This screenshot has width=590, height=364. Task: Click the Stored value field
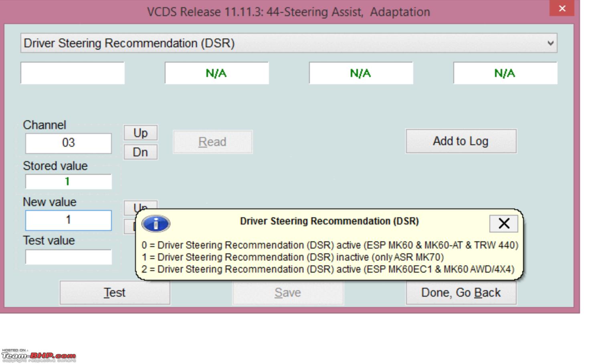(x=69, y=182)
